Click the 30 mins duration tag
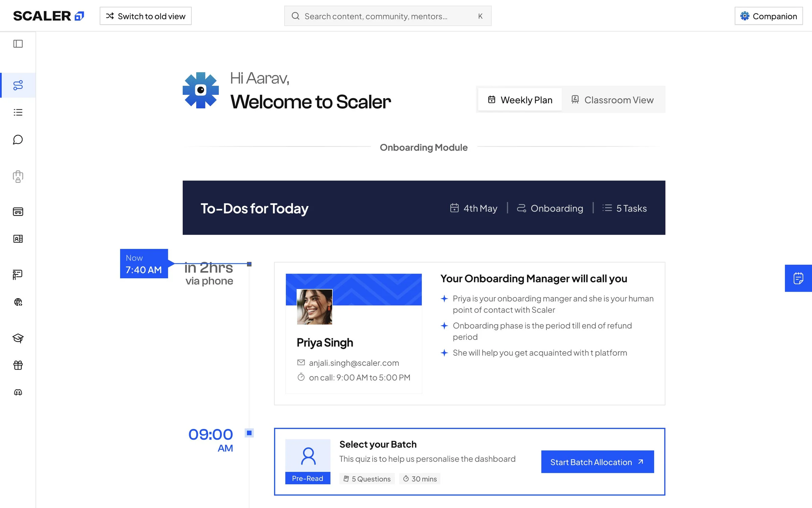This screenshot has height=508, width=812. pos(420,479)
